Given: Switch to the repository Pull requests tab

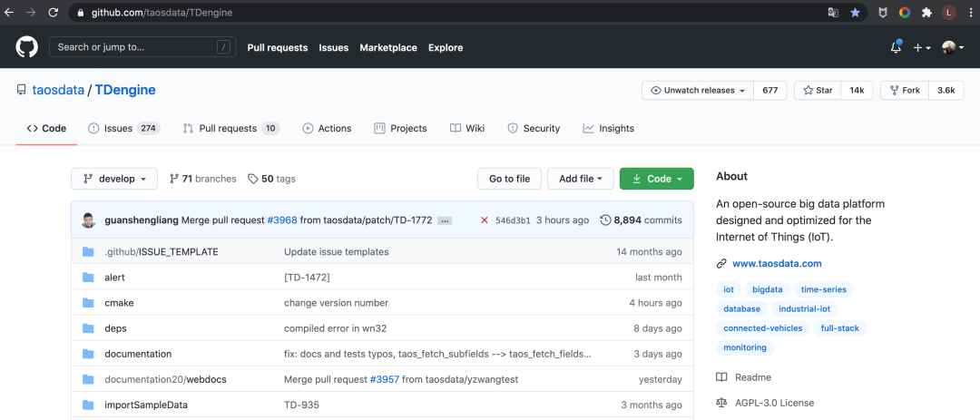Looking at the screenshot, I should tap(231, 128).
